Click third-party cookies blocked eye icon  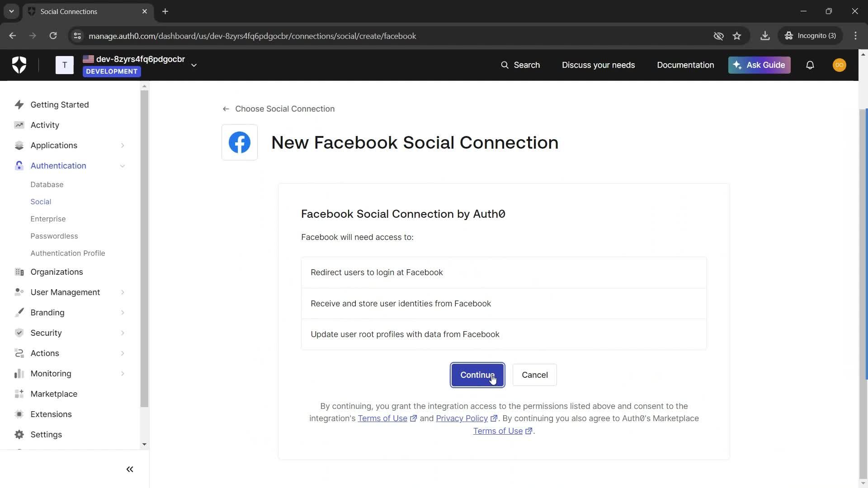click(x=718, y=36)
